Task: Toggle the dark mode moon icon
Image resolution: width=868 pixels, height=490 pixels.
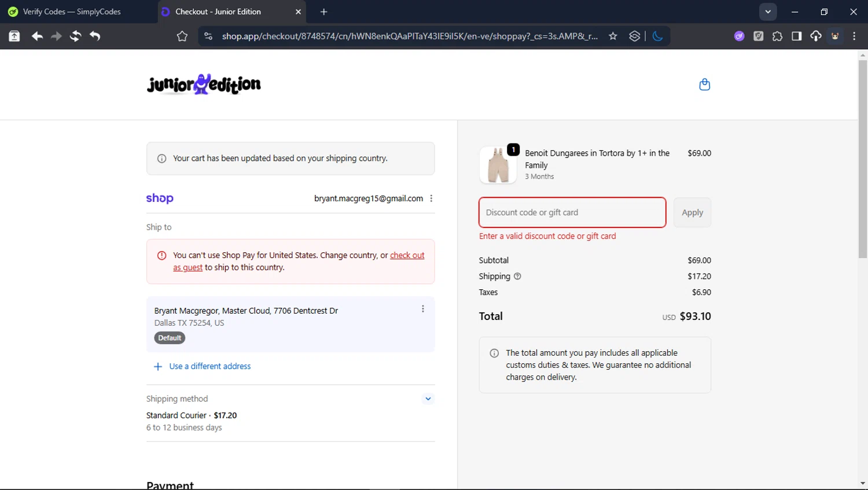Action: pyautogui.click(x=657, y=36)
